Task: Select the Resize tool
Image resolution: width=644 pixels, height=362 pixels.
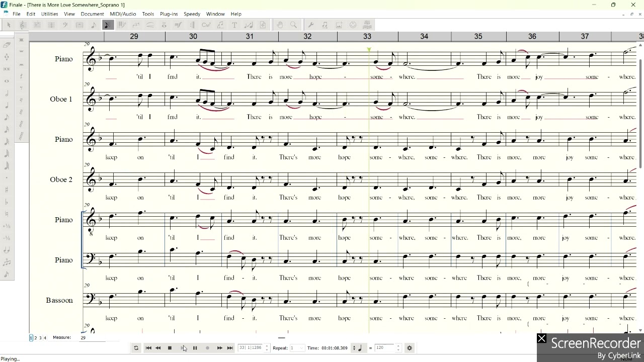Action: click(x=249, y=25)
